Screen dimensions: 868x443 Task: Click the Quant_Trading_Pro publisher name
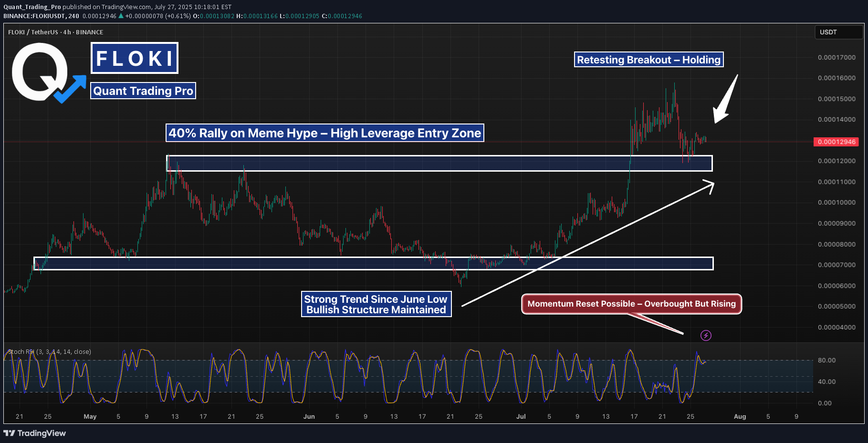(x=32, y=7)
